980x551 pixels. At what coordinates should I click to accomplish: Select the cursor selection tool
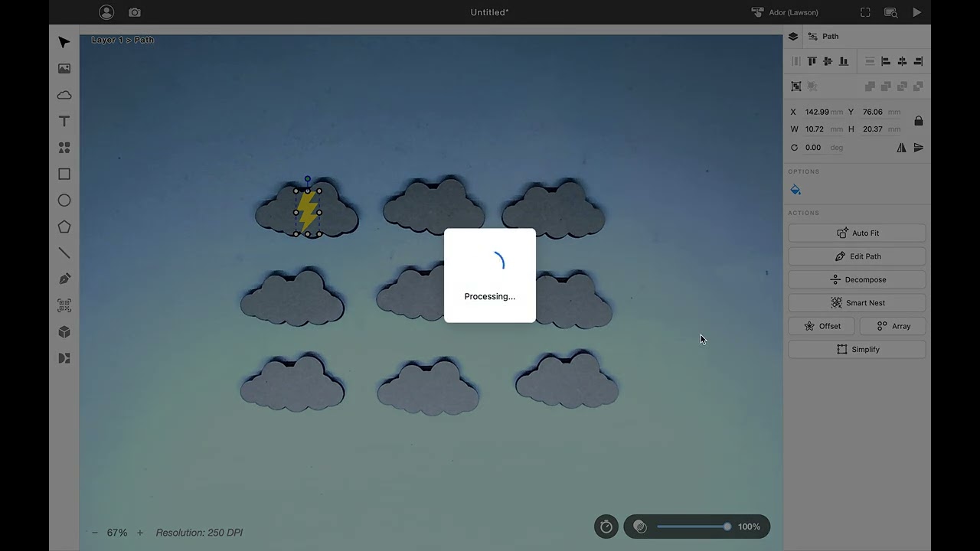coord(64,42)
